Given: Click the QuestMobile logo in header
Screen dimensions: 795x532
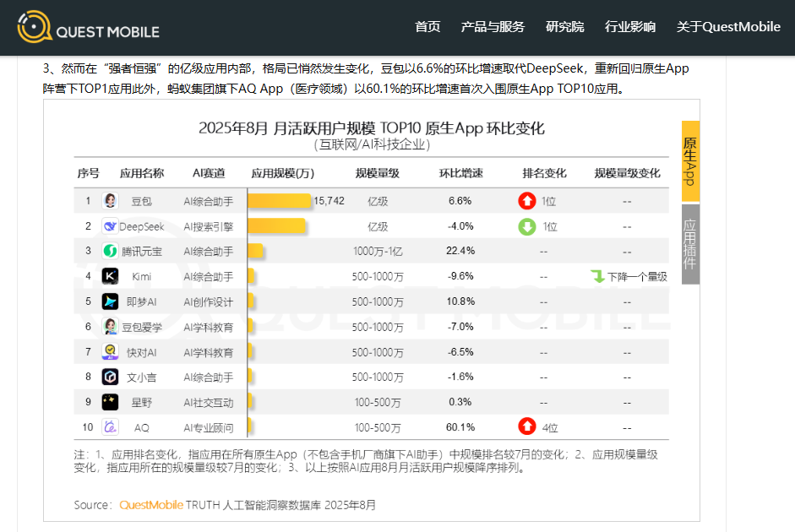Looking at the screenshot, I should pos(89,26).
